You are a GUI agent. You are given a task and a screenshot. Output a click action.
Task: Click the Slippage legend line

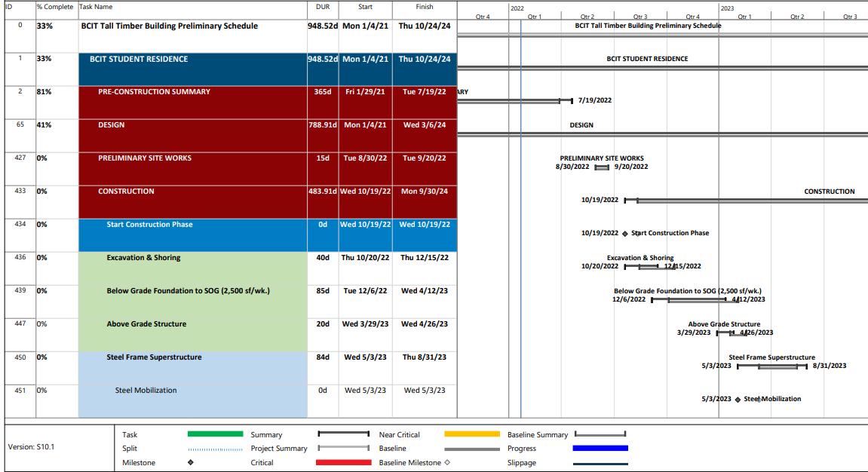click(x=600, y=464)
